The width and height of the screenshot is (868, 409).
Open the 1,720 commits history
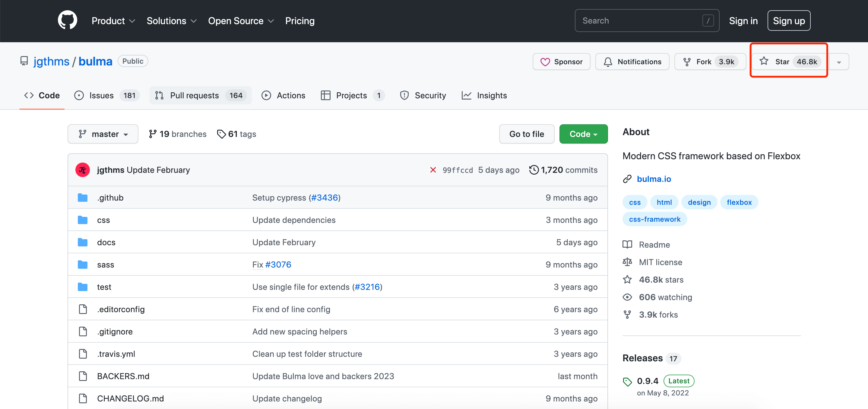click(x=563, y=170)
